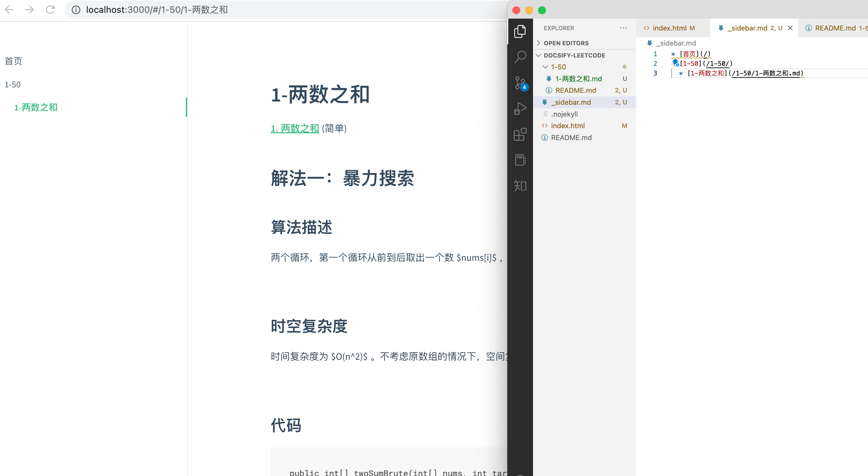Open .nojekyll file in explorer
The image size is (868, 476).
(564, 114)
